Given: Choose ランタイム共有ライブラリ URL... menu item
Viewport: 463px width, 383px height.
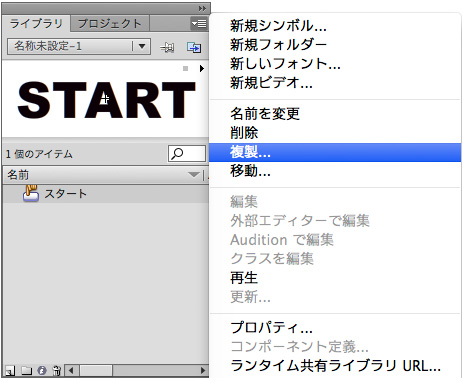Looking at the screenshot, I should (x=335, y=366).
